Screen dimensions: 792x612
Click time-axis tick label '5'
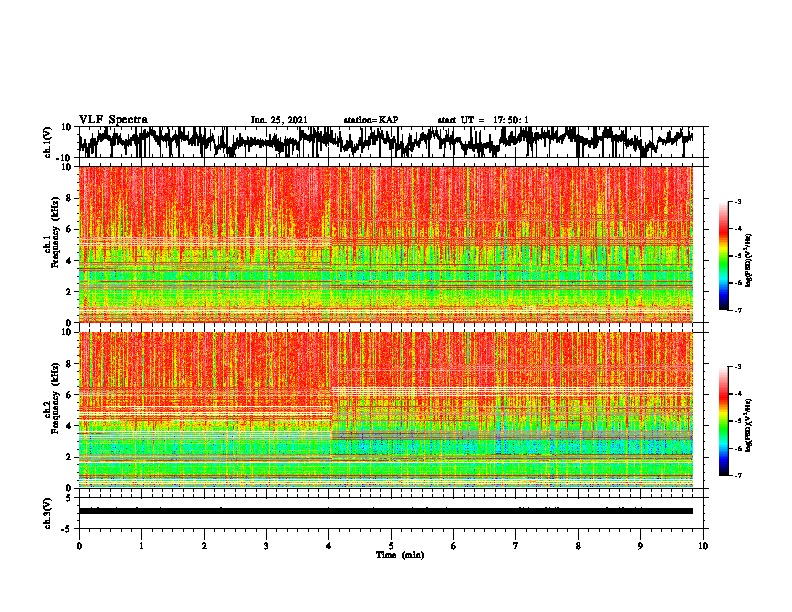(391, 546)
